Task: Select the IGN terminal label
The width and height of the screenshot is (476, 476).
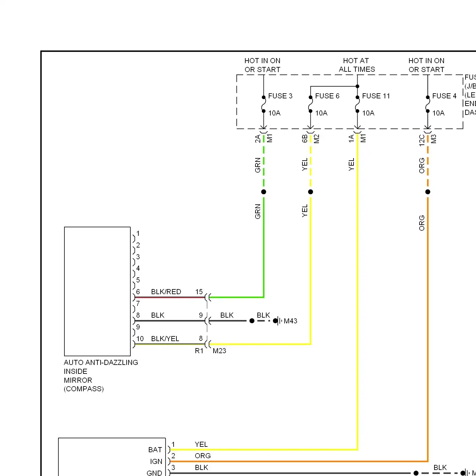Action: [x=156, y=461]
